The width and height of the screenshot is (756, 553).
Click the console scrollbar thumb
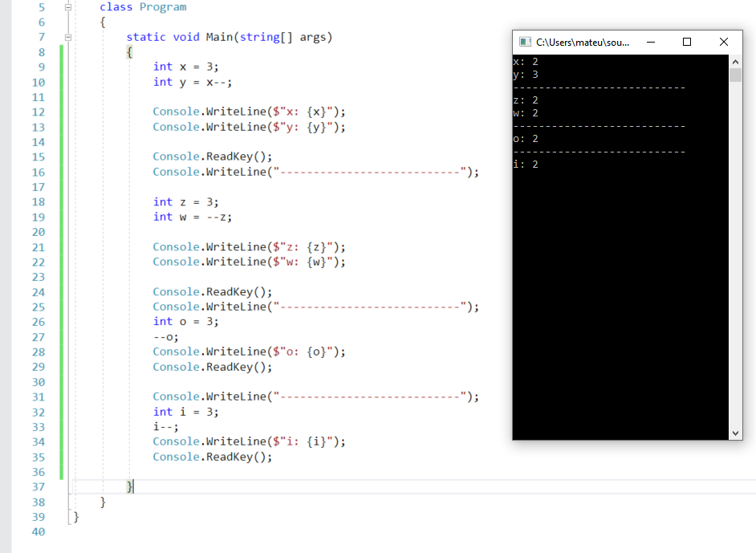pyautogui.click(x=735, y=75)
